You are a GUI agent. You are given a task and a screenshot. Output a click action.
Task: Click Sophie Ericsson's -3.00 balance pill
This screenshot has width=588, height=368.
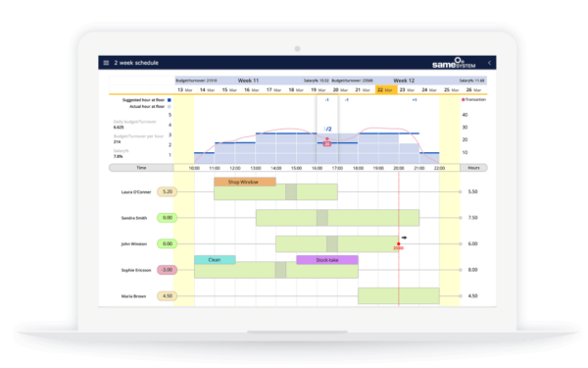pos(167,270)
